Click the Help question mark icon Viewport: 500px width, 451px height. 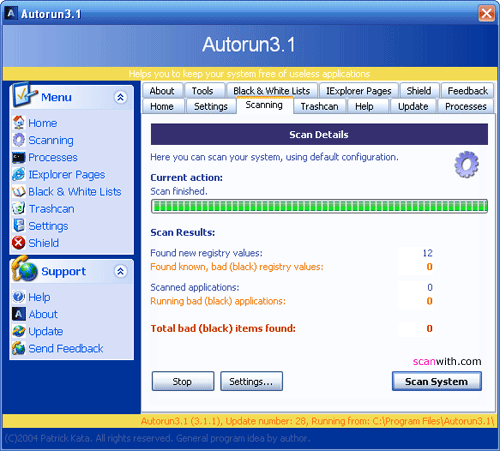coord(19,297)
